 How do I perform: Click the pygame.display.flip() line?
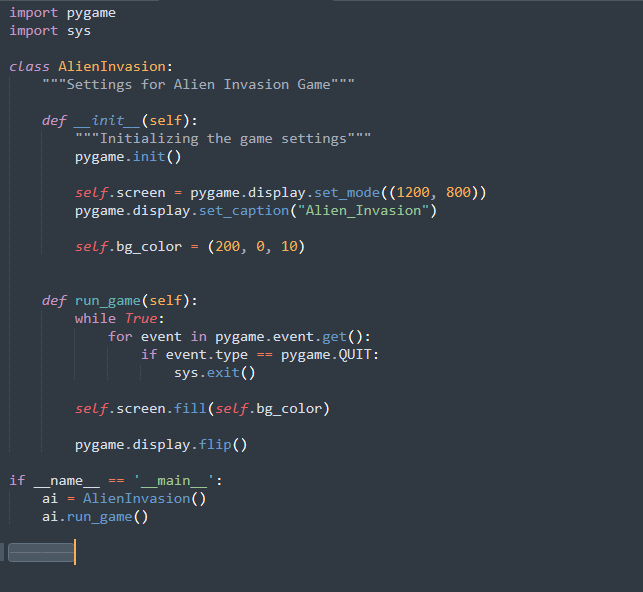[161, 446]
